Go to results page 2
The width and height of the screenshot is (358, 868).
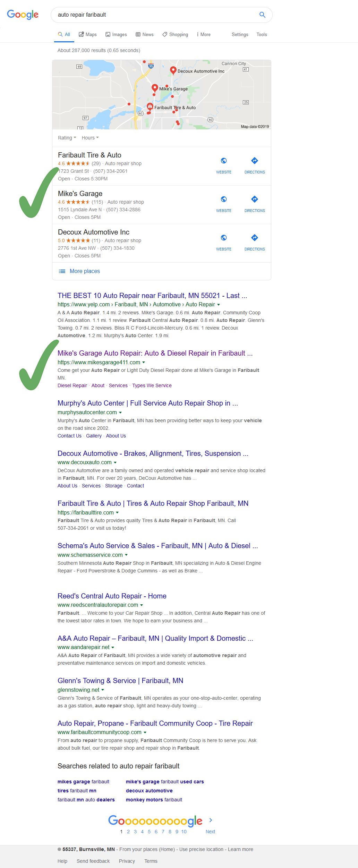(x=128, y=832)
